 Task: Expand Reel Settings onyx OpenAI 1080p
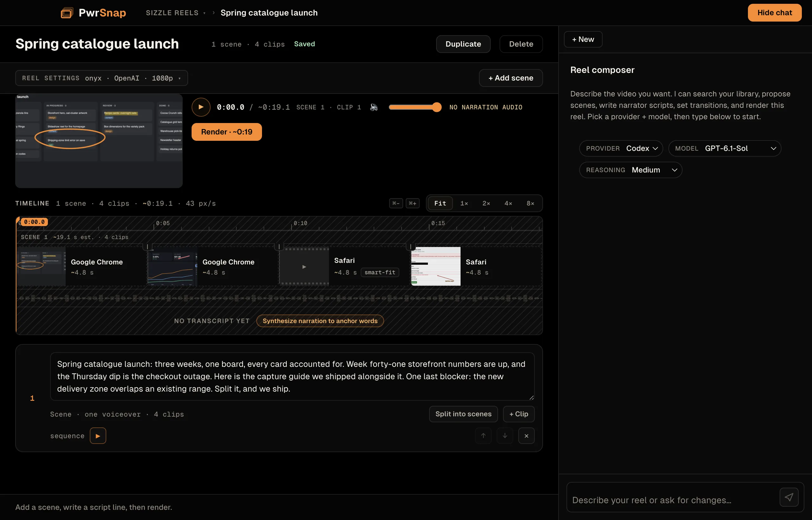102,78
